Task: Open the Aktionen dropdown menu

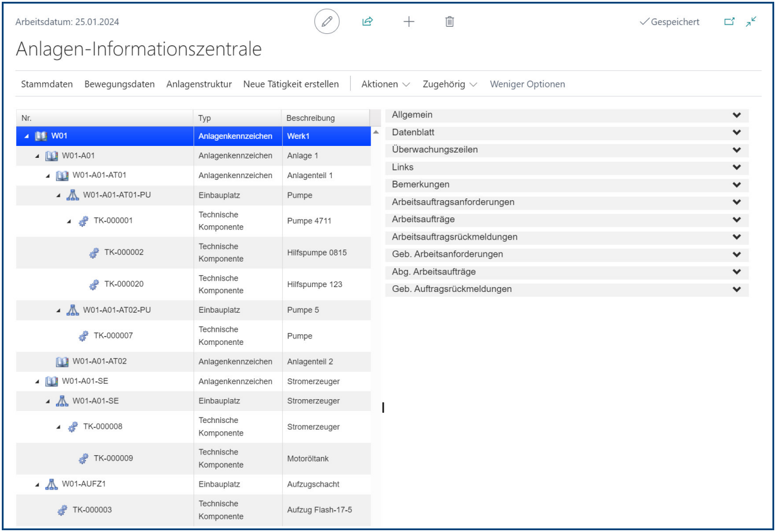Action: pos(385,84)
